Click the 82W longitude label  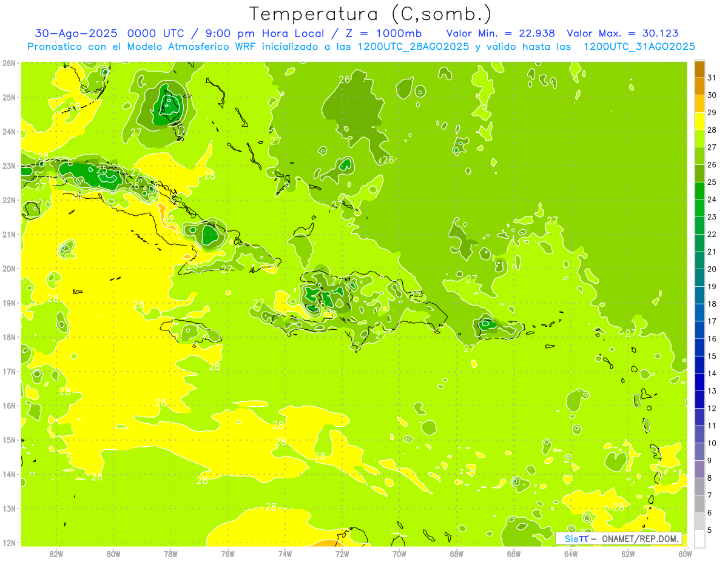(56, 554)
